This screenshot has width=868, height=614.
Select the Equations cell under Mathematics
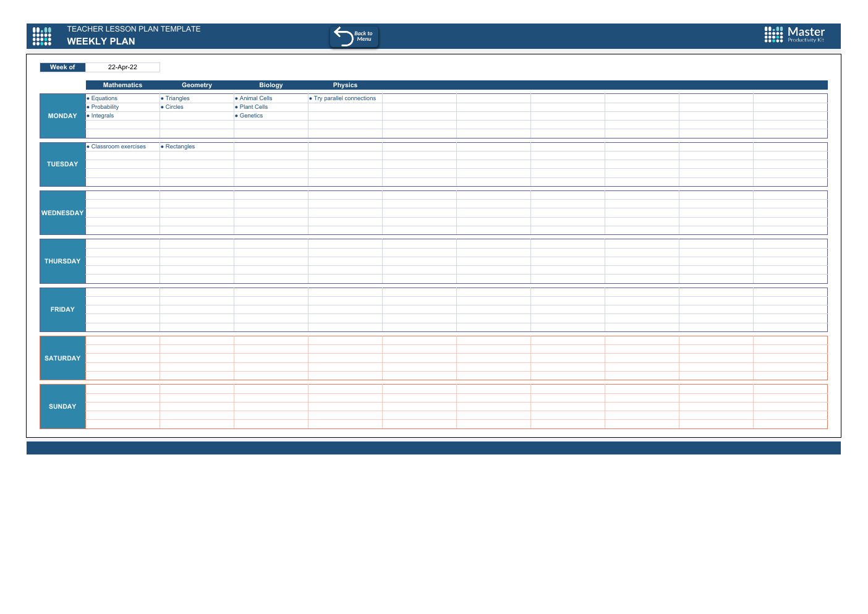[122, 98]
